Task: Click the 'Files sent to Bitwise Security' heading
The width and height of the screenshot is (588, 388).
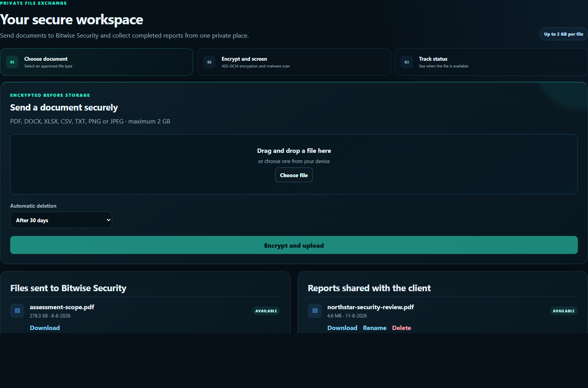Action: (68, 288)
